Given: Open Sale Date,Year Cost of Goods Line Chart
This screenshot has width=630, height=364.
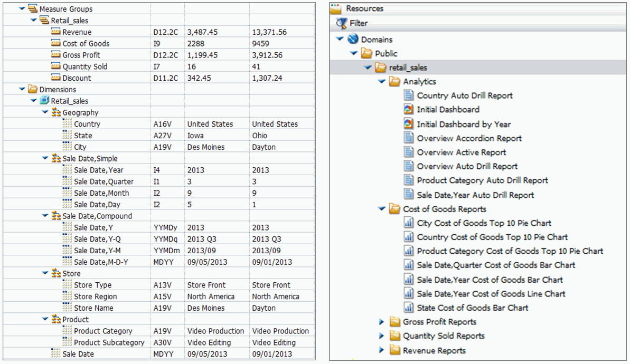Looking at the screenshot, I should click(x=491, y=294).
